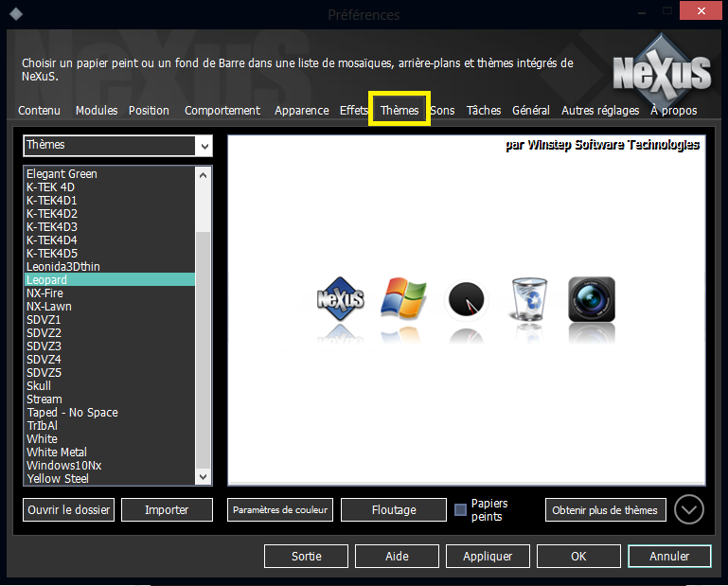Select the NX-Fire theme

click(x=110, y=293)
